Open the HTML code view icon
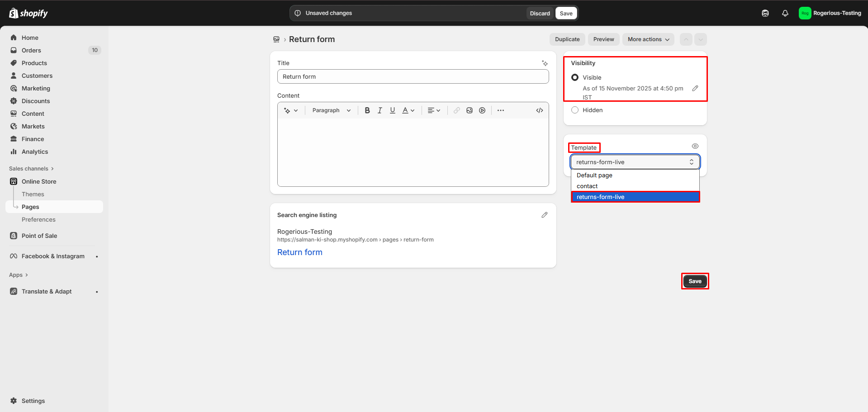 tap(540, 110)
